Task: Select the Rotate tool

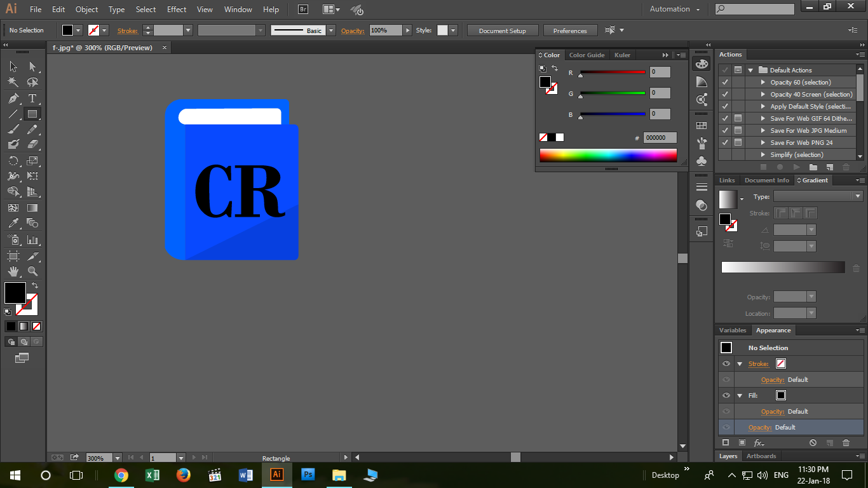Action: click(x=13, y=161)
